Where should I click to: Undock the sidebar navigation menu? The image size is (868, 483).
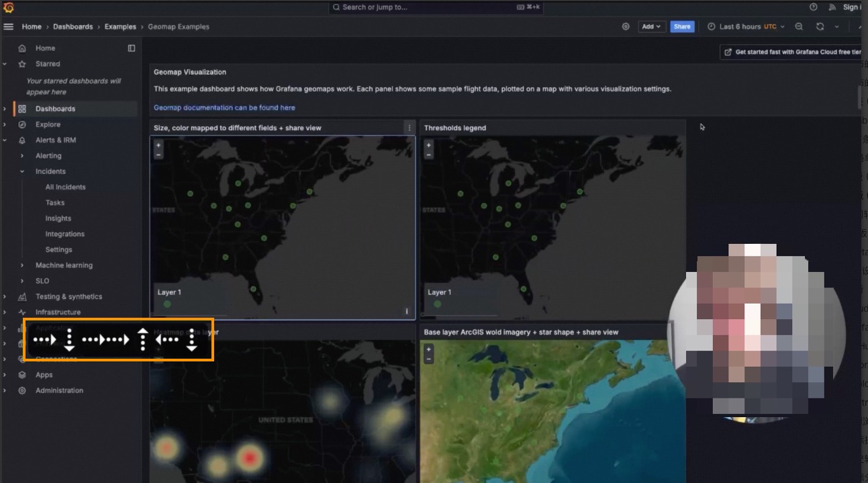click(x=132, y=48)
